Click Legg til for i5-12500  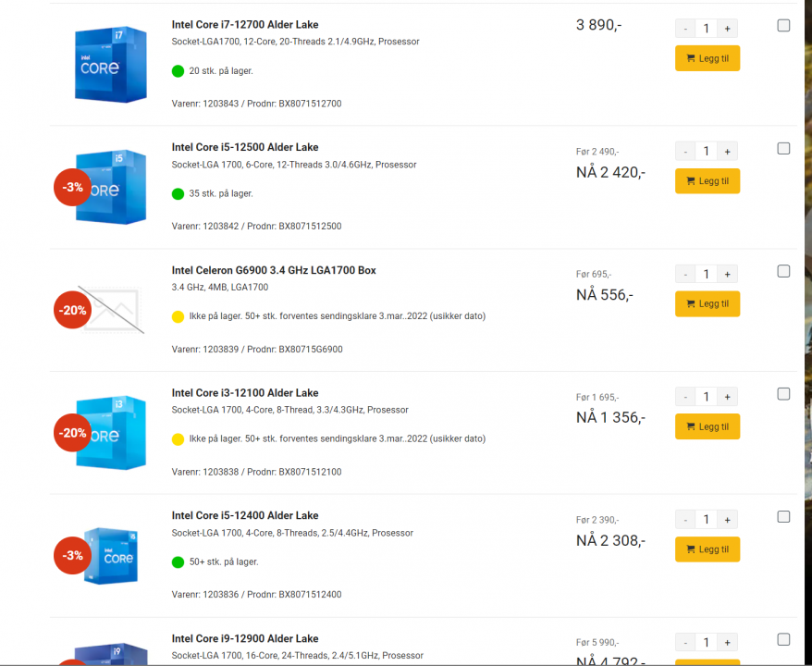click(707, 180)
